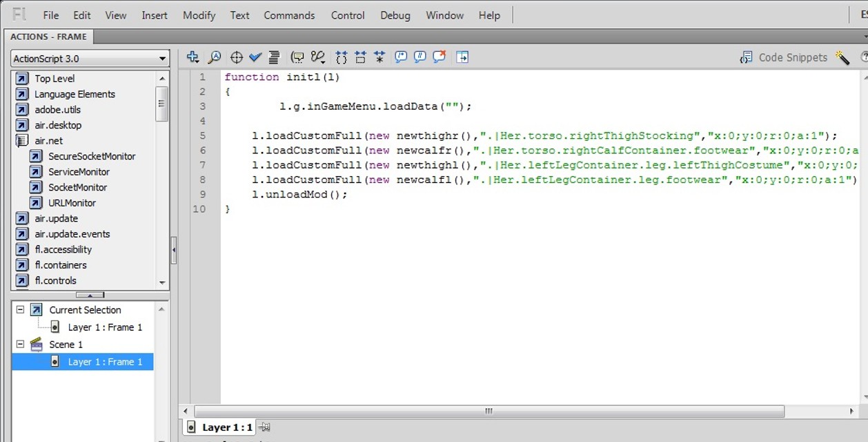The width and height of the screenshot is (868, 442).
Task: Click the Code Snippets button
Action: click(x=785, y=57)
